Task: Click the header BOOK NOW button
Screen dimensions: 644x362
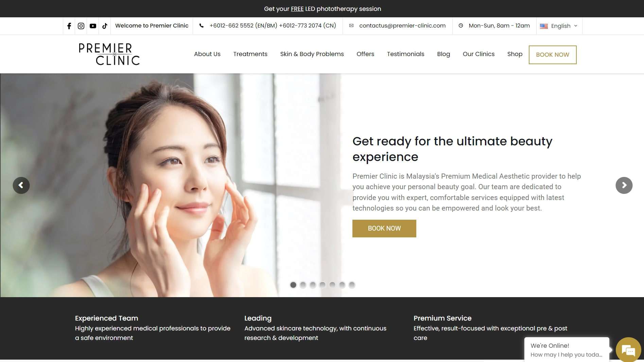Action: (x=553, y=55)
